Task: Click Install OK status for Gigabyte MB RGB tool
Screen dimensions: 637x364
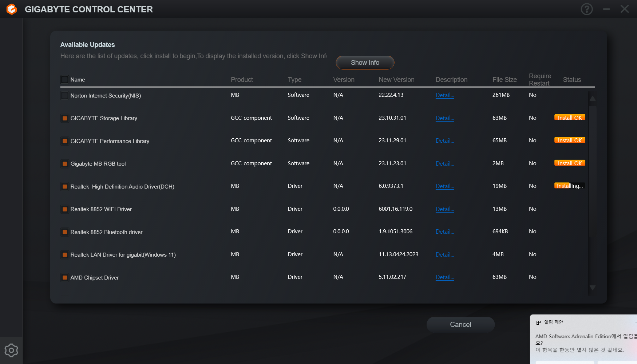Action: pyautogui.click(x=570, y=163)
